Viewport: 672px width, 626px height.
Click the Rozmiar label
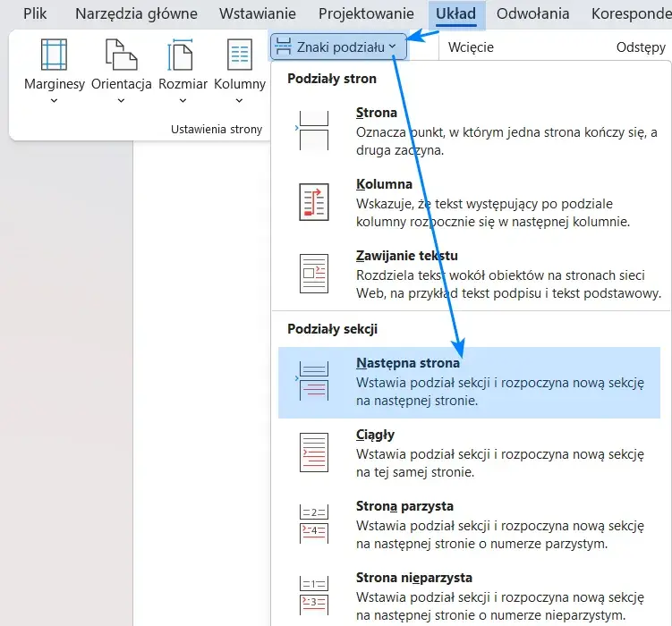[183, 84]
